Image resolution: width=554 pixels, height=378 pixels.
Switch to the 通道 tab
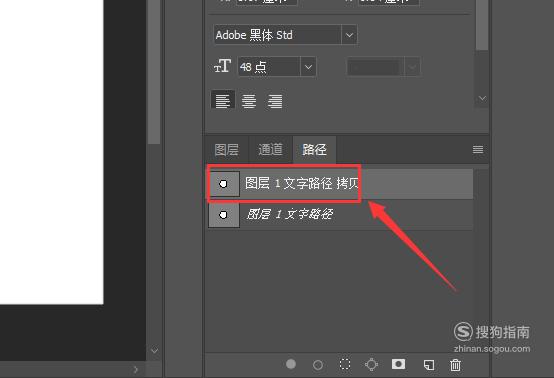pos(270,149)
